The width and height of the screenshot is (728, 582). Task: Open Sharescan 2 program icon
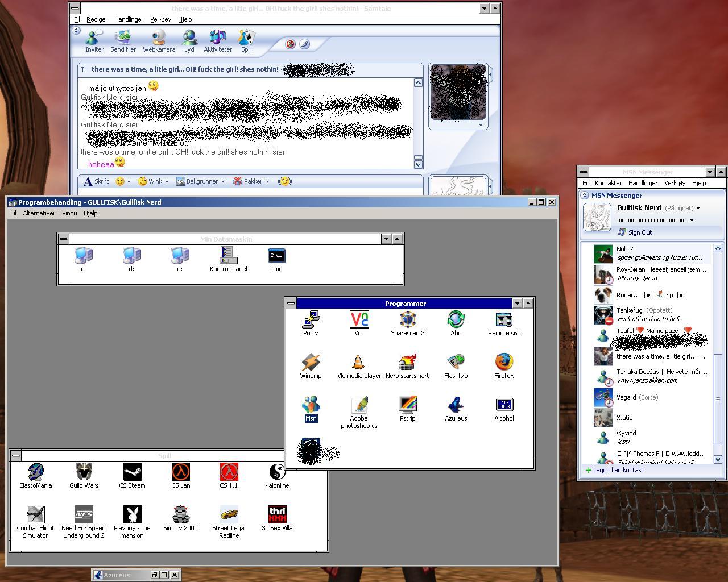[408, 323]
